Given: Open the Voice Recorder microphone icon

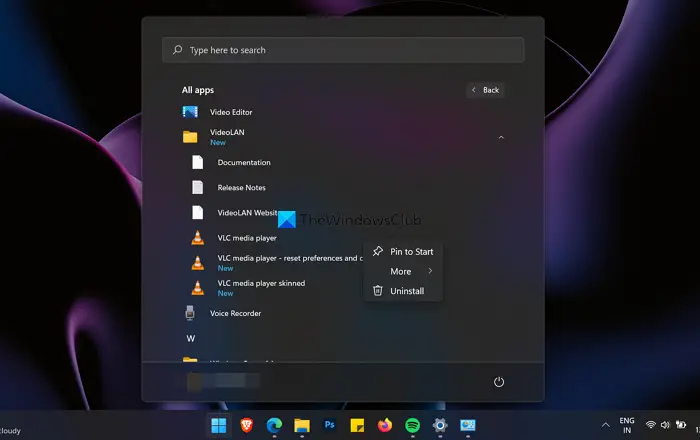Looking at the screenshot, I should click(x=190, y=313).
